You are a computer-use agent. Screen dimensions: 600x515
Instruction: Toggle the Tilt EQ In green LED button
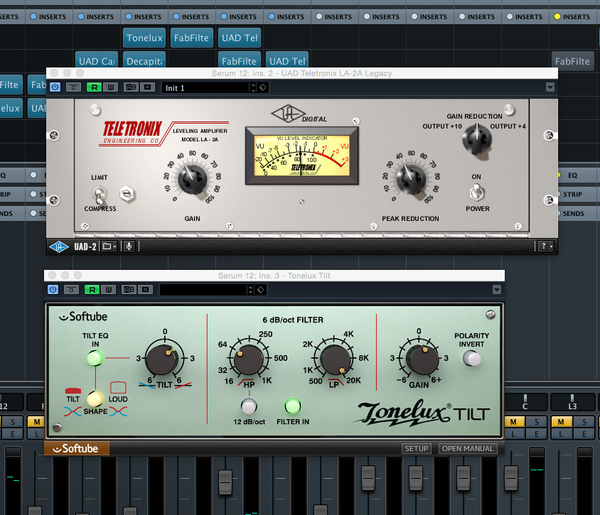tap(95, 359)
